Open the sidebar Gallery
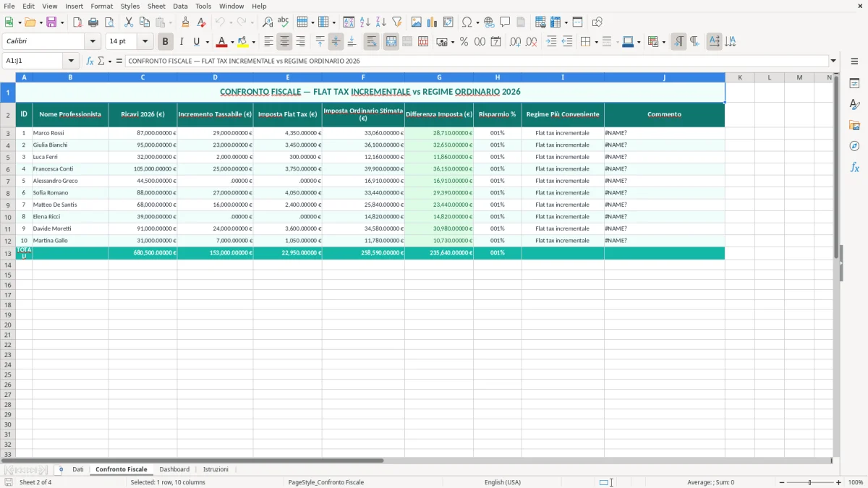The width and height of the screenshot is (868, 488). (854, 126)
